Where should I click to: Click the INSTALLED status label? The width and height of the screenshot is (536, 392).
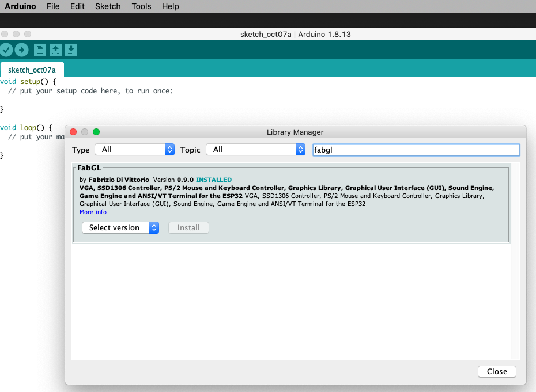(214, 180)
